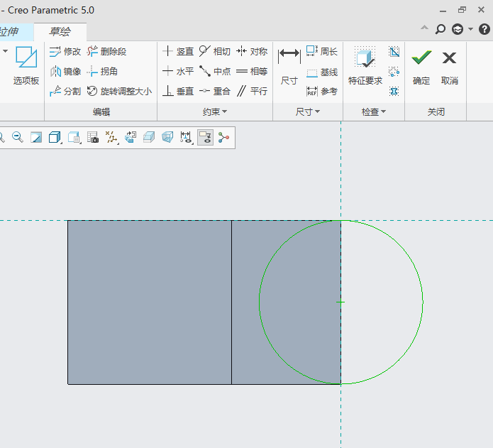This screenshot has height=448, width=493.
Task: Click the 选项板 palette icon
Action: coord(26,65)
